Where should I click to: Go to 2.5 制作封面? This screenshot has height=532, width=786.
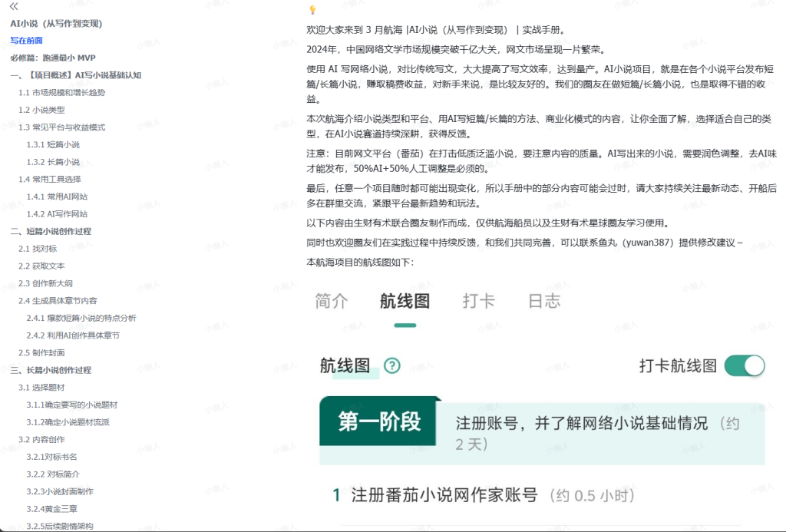41,352
